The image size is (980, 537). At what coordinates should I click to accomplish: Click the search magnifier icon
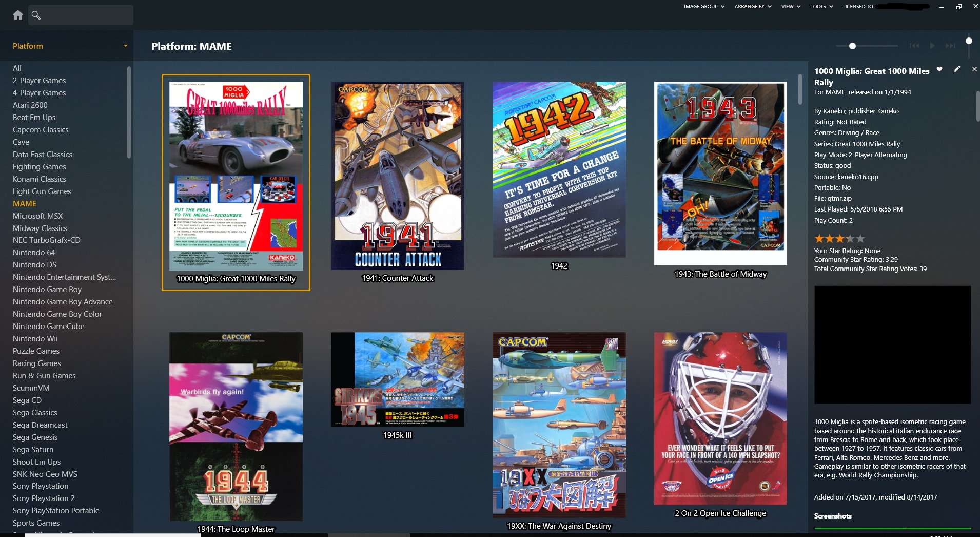(36, 15)
